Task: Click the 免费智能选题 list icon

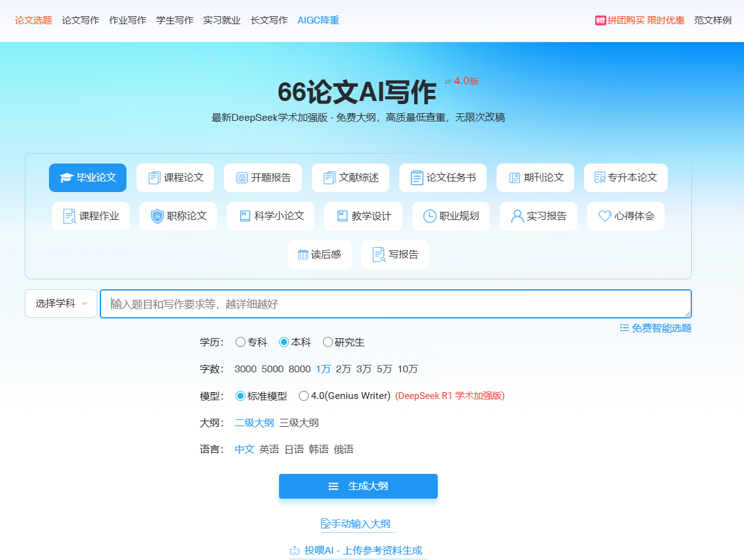Action: tap(624, 328)
